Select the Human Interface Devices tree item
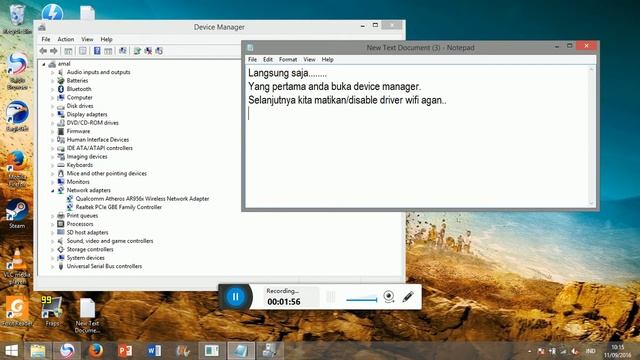The height and width of the screenshot is (360, 640). (98, 140)
